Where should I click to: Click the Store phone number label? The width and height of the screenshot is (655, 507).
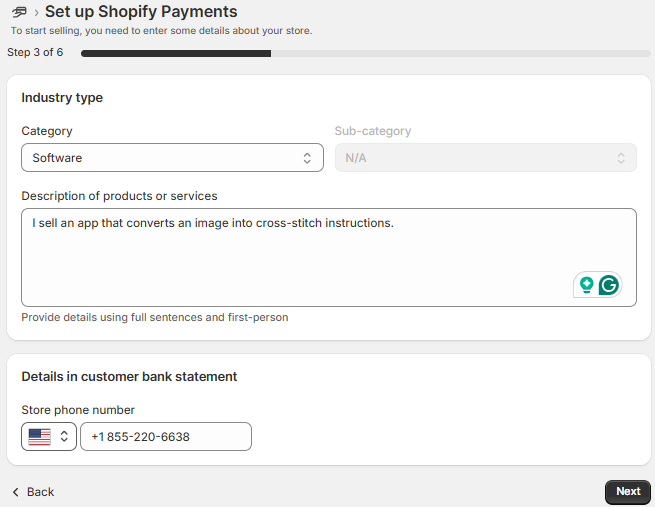pyautogui.click(x=78, y=410)
